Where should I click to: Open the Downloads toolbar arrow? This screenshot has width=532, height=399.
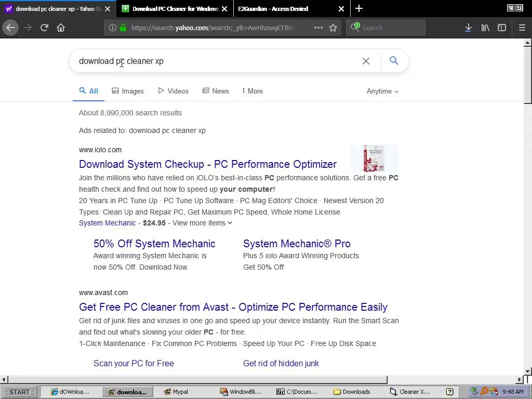point(468,28)
